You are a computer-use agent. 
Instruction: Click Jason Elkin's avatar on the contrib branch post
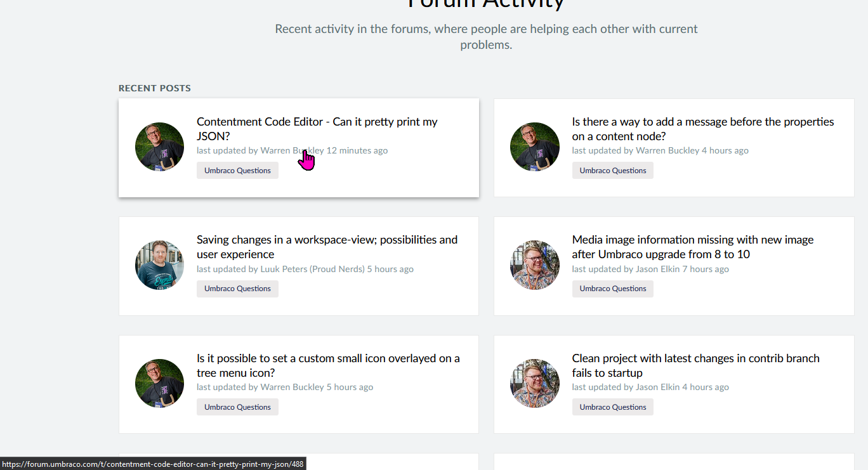pos(535,384)
